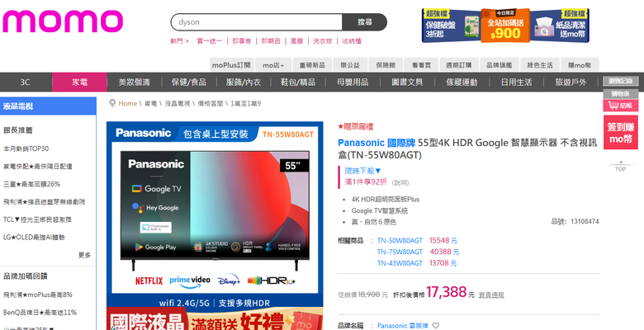Image resolution: width=644 pixels, height=330 pixels.
Task: Open the 綠色生活 tab
Action: pos(540,65)
